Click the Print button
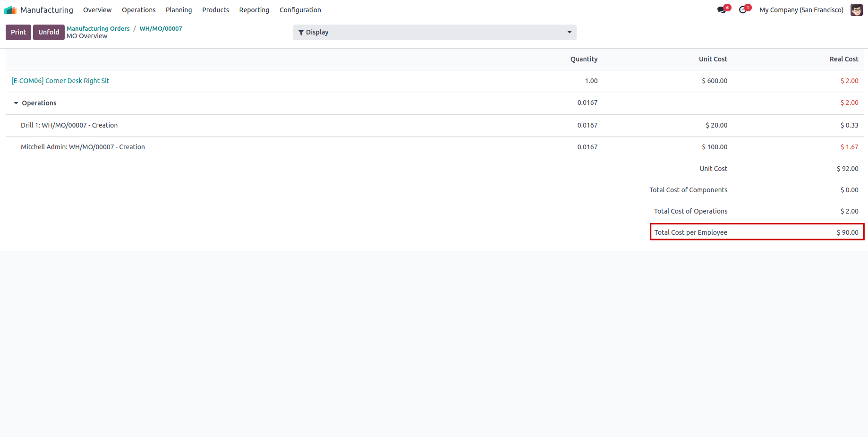The image size is (868, 437). [18, 32]
